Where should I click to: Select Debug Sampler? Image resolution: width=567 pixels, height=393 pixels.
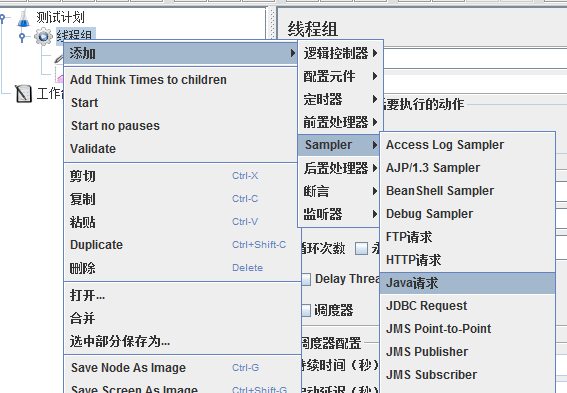467,214
